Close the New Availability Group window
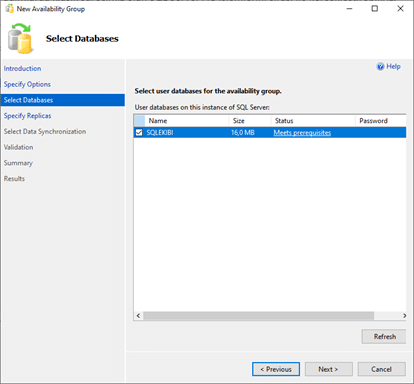Viewport: 414px width, 384px height. tap(400, 9)
